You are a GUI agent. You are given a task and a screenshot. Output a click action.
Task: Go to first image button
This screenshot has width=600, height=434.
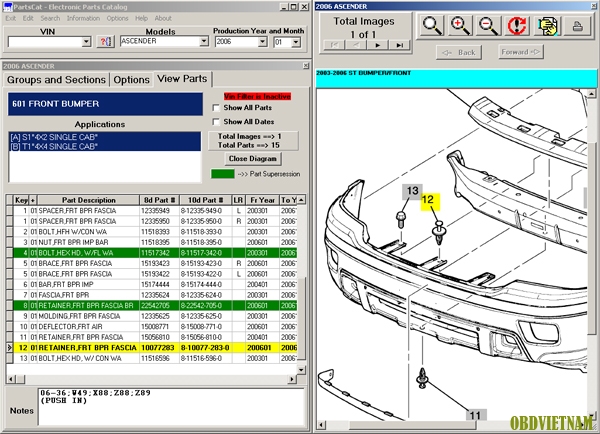334,45
